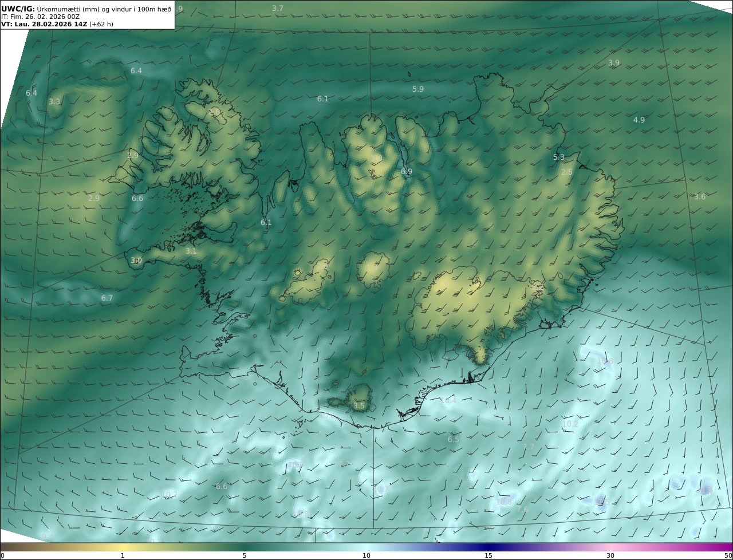Click the color scale tick label '50'
This screenshot has width=733, height=560.
(728, 555)
